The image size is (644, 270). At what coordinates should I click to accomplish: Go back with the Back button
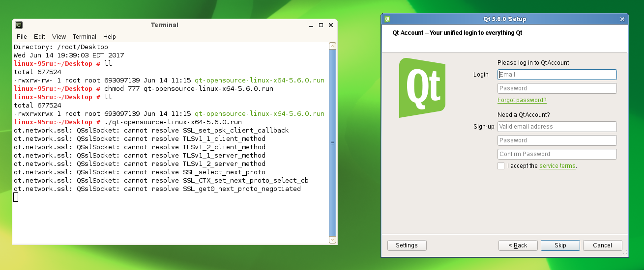518,245
